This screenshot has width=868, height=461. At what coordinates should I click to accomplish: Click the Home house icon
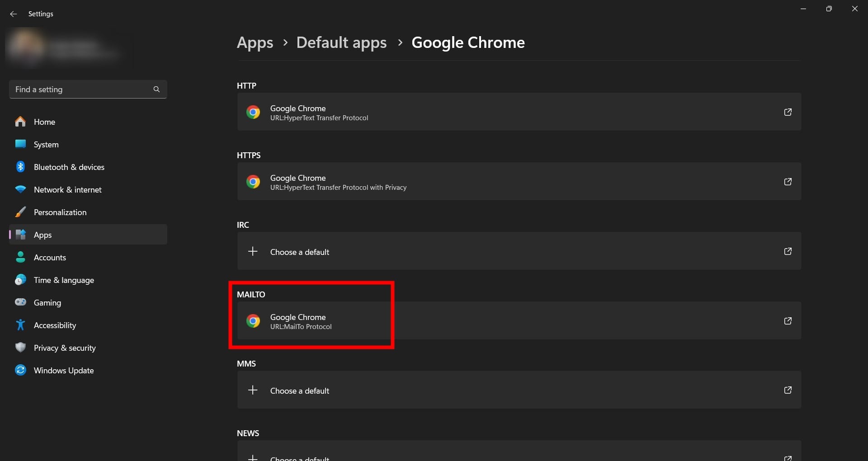tap(20, 122)
